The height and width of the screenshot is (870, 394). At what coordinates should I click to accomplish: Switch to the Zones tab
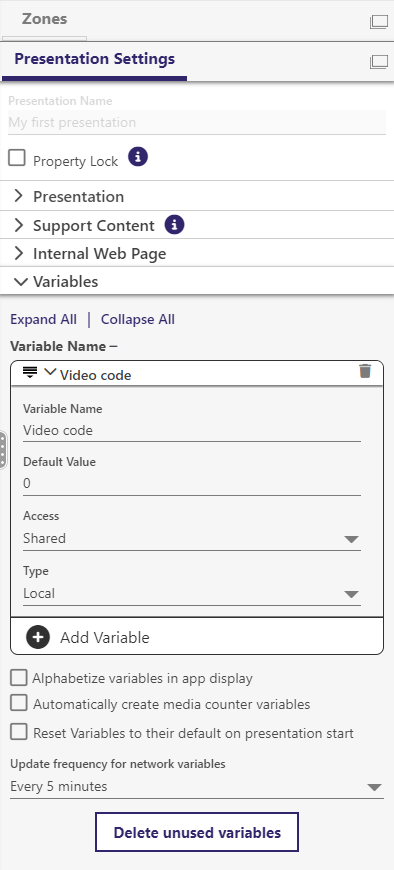pyautogui.click(x=44, y=19)
